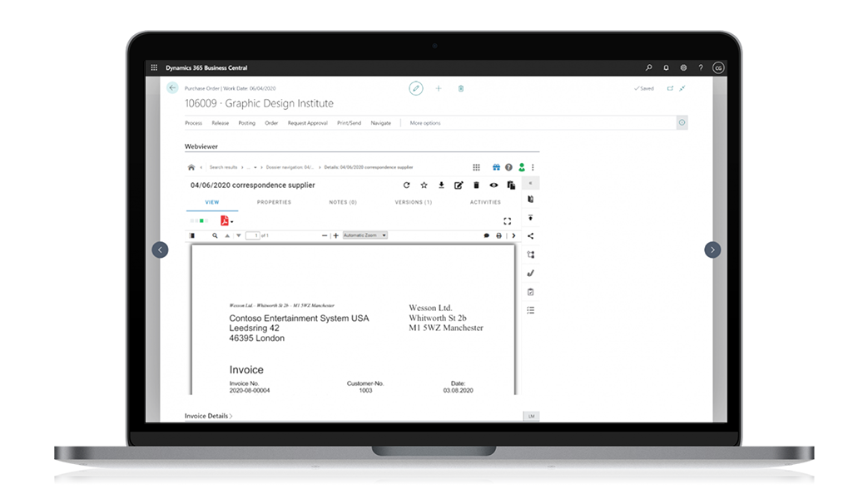
Task: Click the PDF page number field
Action: pos(253,235)
